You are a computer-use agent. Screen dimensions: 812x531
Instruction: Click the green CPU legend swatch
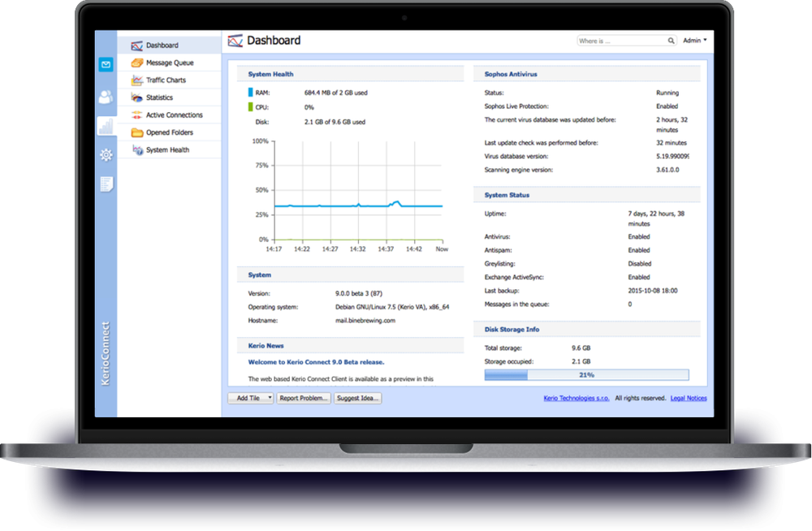[x=251, y=107]
